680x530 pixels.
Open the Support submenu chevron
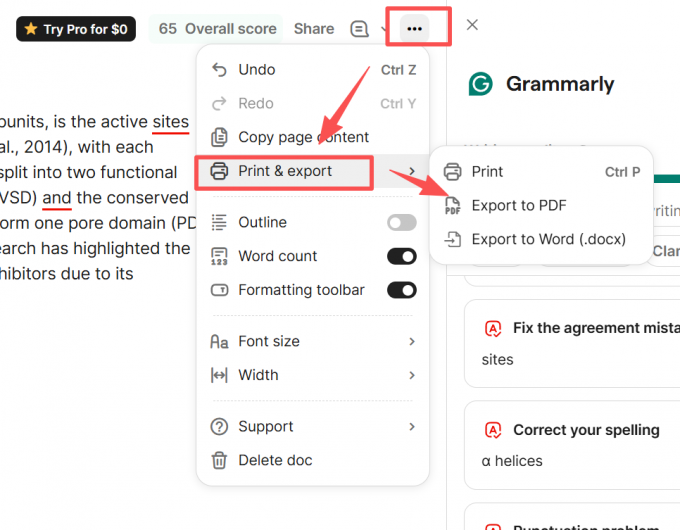412,427
